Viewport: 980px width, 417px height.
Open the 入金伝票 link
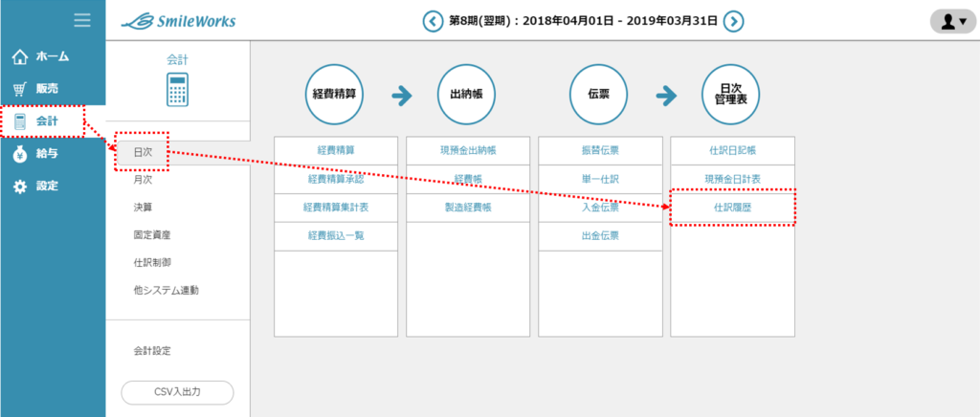pyautogui.click(x=601, y=208)
